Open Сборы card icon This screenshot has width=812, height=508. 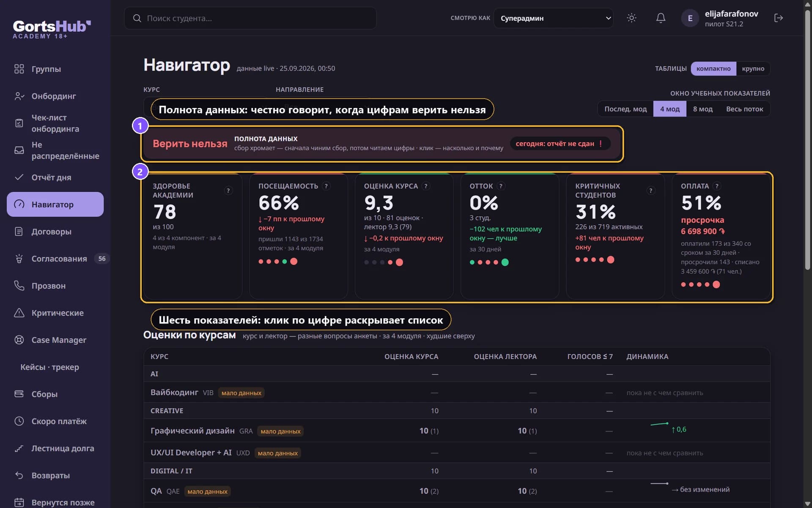tap(19, 394)
